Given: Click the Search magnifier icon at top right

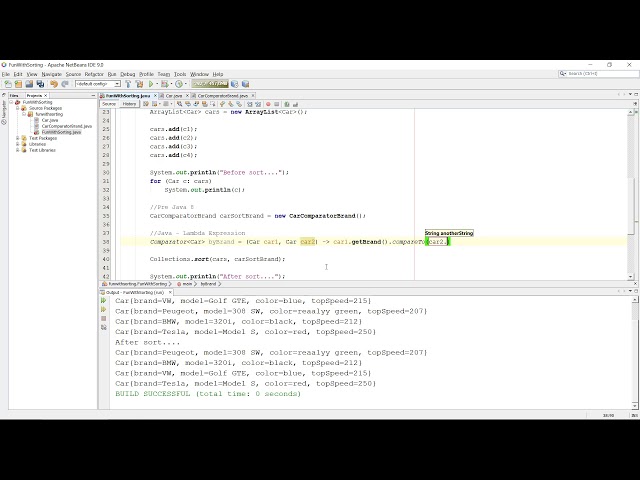Looking at the screenshot, I should tap(563, 73).
